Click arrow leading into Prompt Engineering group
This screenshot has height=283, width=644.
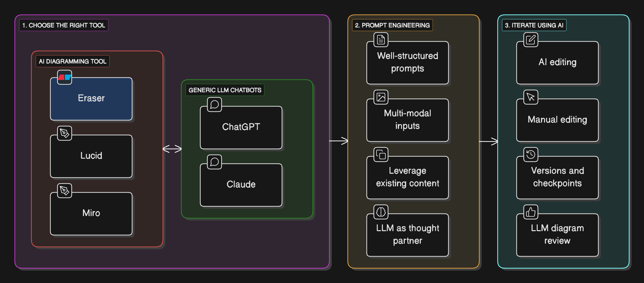pyautogui.click(x=339, y=141)
